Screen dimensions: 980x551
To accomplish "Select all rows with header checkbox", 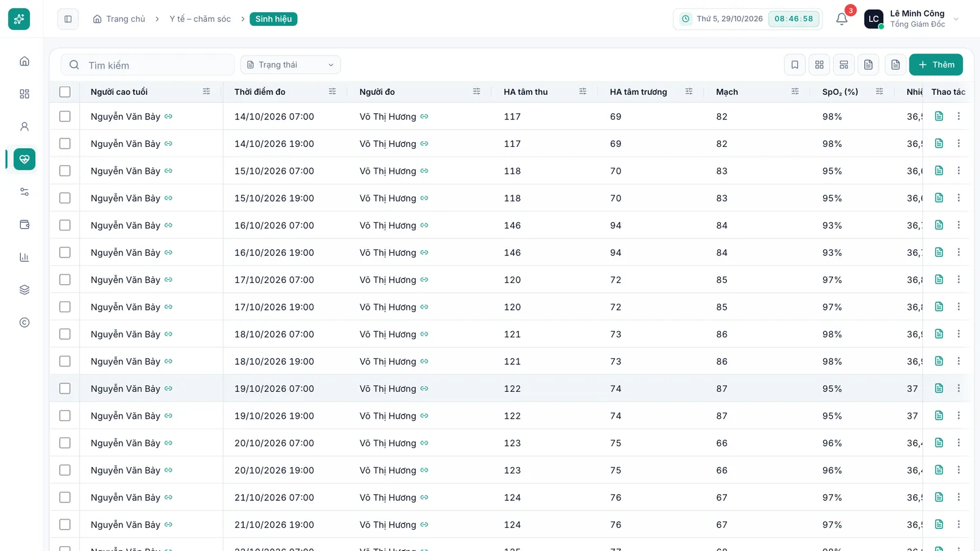I will [65, 92].
